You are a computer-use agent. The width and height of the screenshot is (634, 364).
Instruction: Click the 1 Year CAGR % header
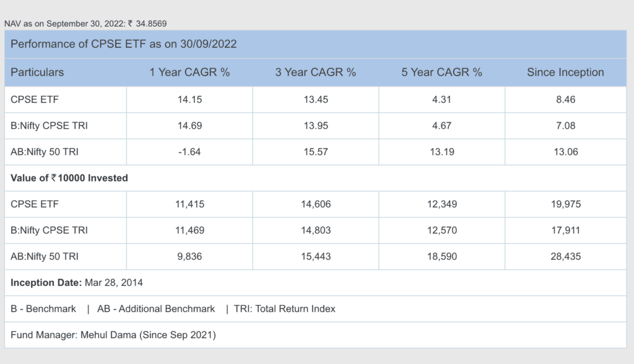[189, 72]
